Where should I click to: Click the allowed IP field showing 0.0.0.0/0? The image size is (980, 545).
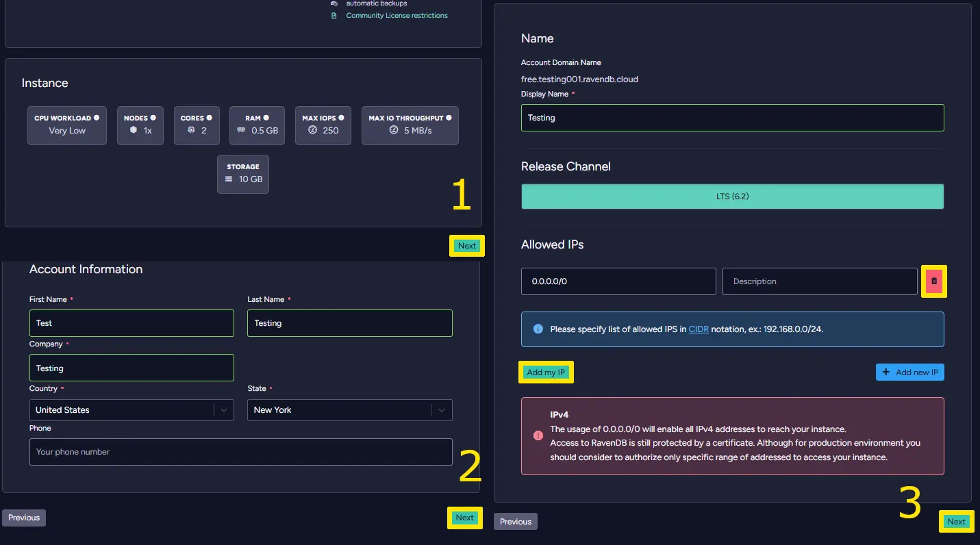point(618,281)
